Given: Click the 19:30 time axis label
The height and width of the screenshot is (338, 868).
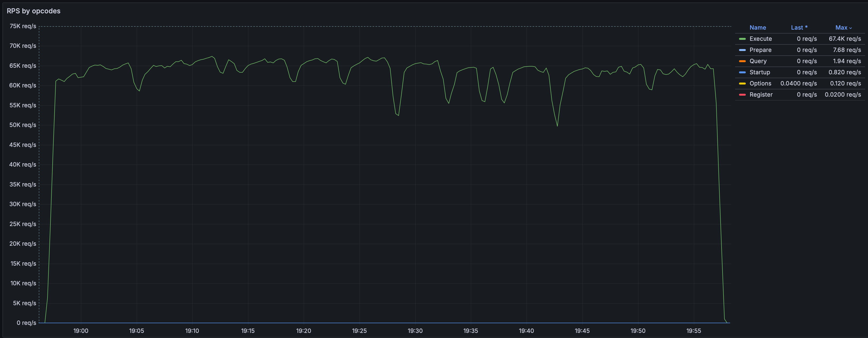Looking at the screenshot, I should coord(415,330).
